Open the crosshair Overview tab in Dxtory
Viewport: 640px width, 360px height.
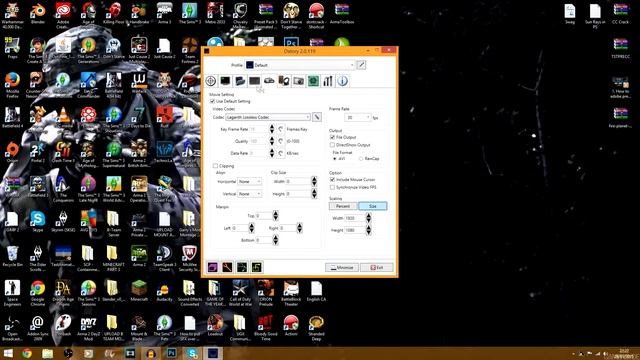point(211,81)
